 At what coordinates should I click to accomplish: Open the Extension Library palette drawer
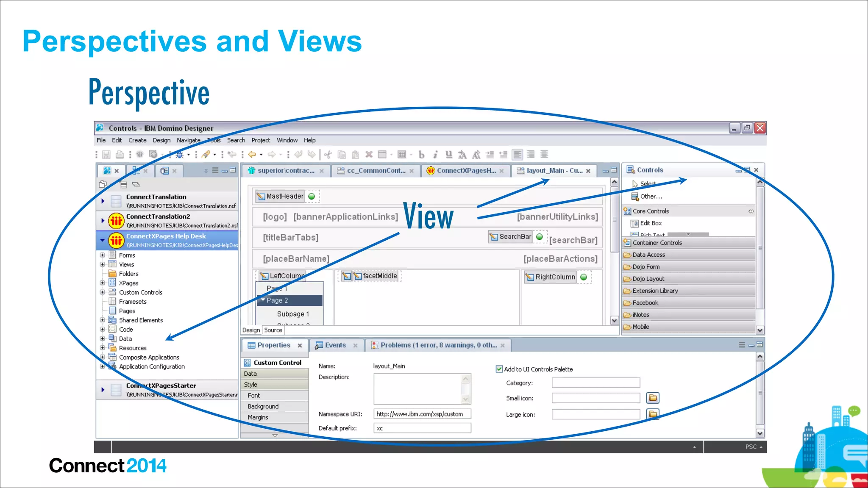click(655, 291)
